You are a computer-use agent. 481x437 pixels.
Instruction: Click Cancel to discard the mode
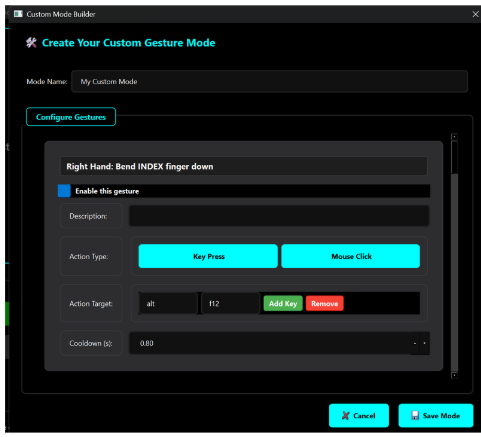[359, 415]
